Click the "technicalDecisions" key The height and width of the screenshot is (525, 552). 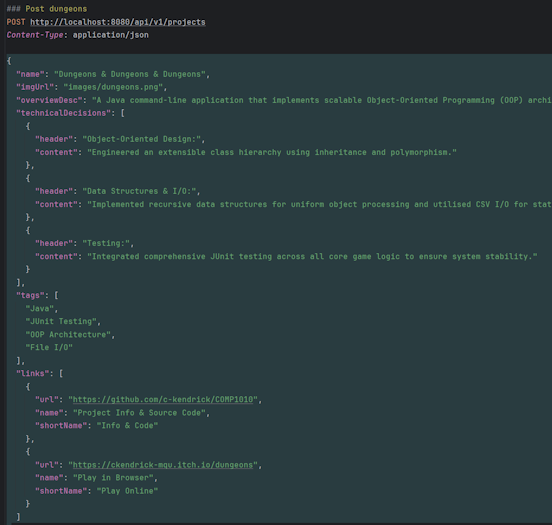63,113
